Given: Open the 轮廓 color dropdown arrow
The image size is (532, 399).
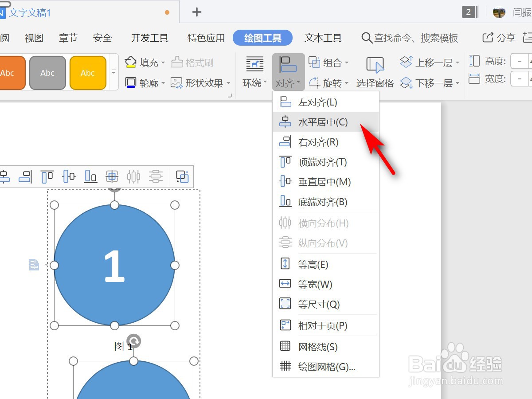Looking at the screenshot, I should pyautogui.click(x=163, y=83).
